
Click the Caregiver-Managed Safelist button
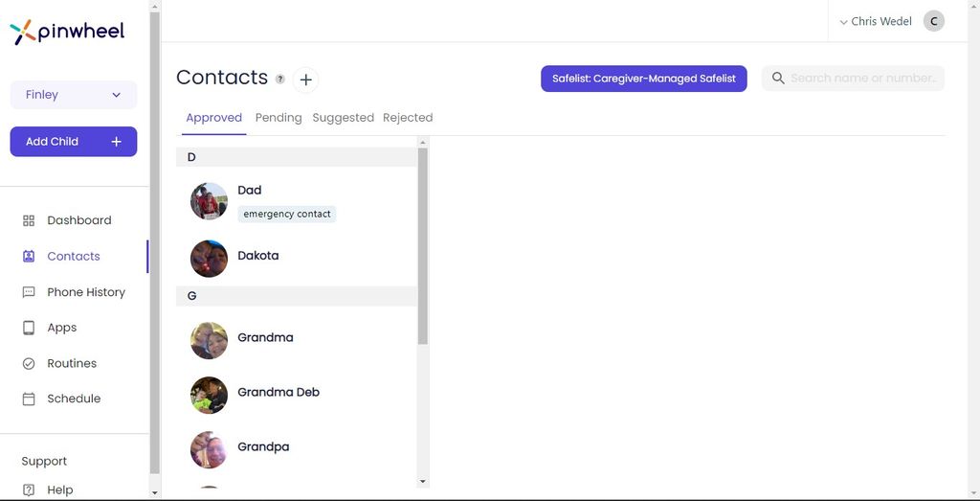coord(643,79)
